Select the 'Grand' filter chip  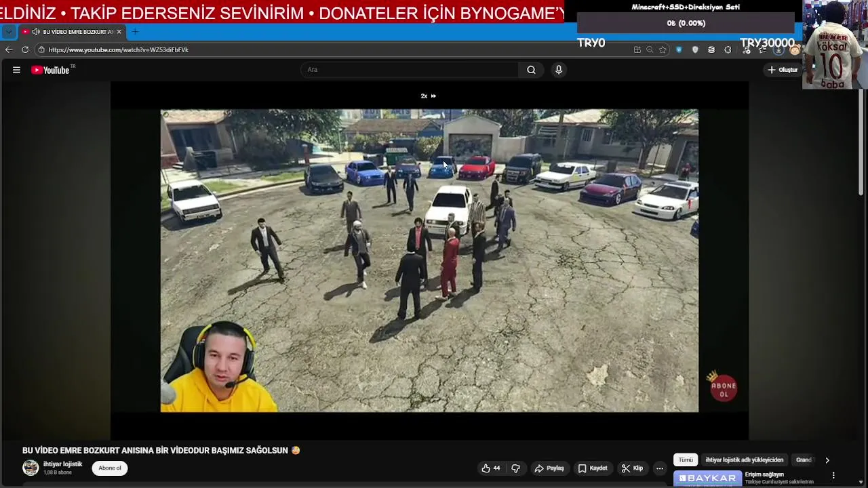pyautogui.click(x=804, y=460)
